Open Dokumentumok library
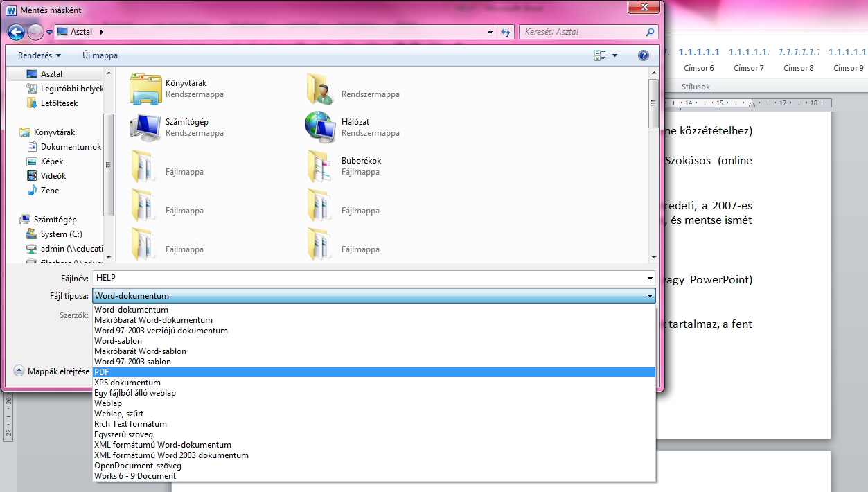The height and width of the screenshot is (492, 868). click(64, 147)
